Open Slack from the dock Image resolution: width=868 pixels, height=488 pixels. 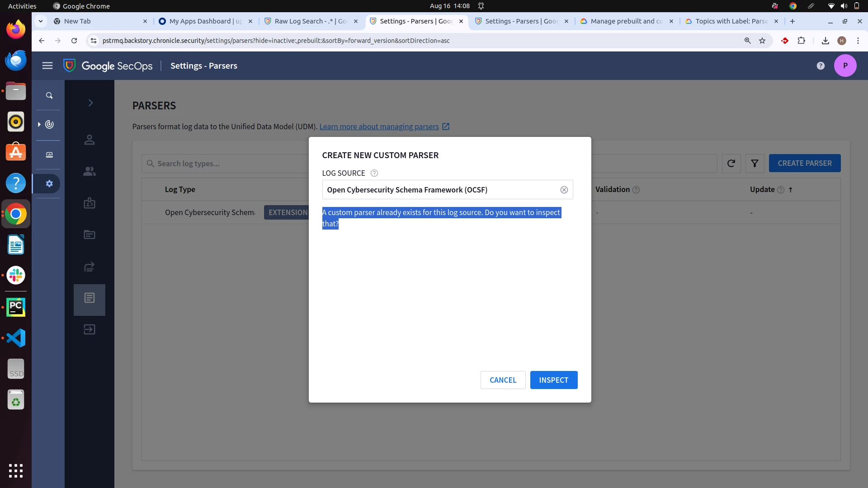pos(16,275)
